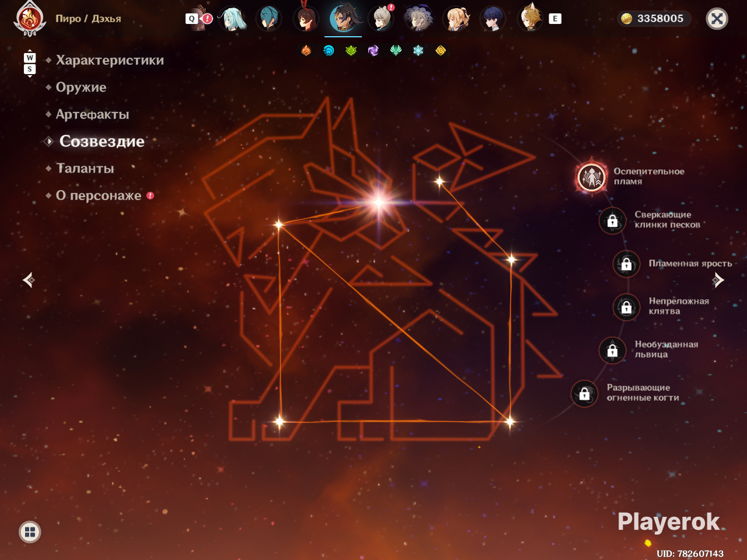Click the lock icon for Пламенная ярость
Screen dimensions: 747x560
click(x=626, y=264)
